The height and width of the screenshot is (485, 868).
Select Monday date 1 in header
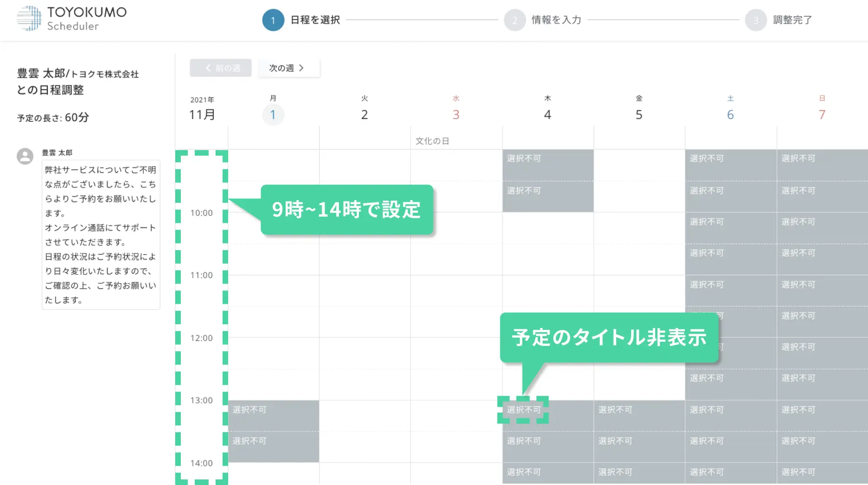pos(273,114)
